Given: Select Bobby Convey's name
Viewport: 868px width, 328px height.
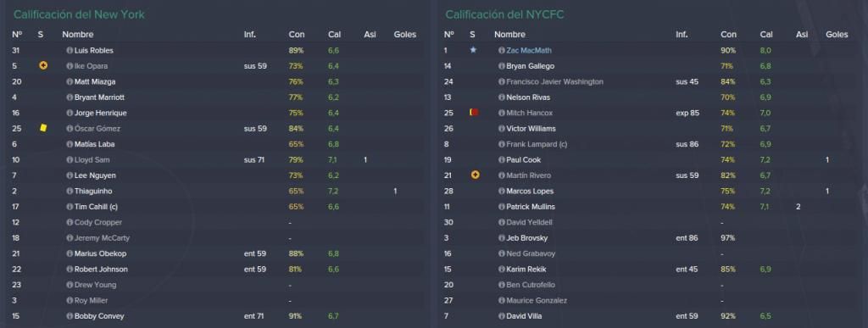Looking at the screenshot, I should 99,316.
